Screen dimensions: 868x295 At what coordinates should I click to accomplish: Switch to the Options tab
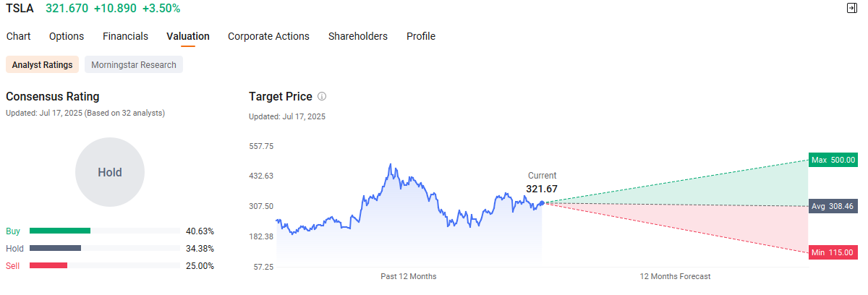(67, 36)
